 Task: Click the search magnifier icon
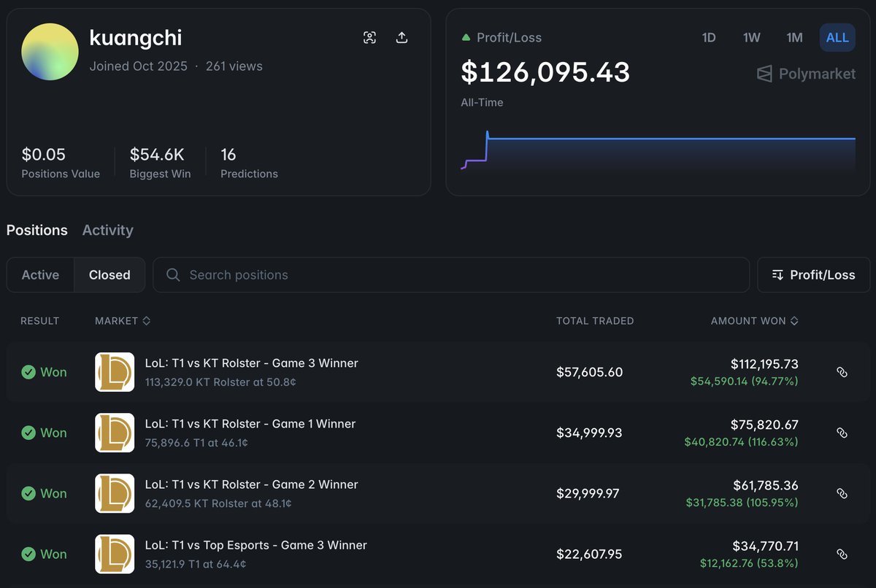pos(173,275)
